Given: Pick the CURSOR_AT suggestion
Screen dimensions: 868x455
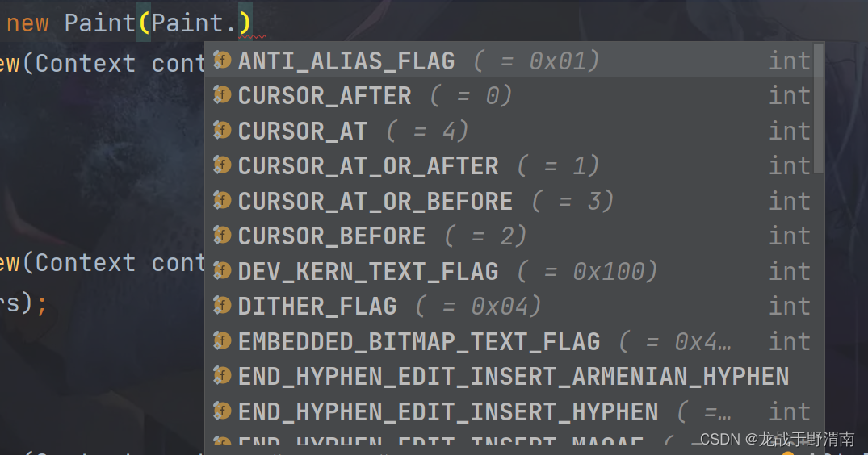Looking at the screenshot, I should [509, 131].
